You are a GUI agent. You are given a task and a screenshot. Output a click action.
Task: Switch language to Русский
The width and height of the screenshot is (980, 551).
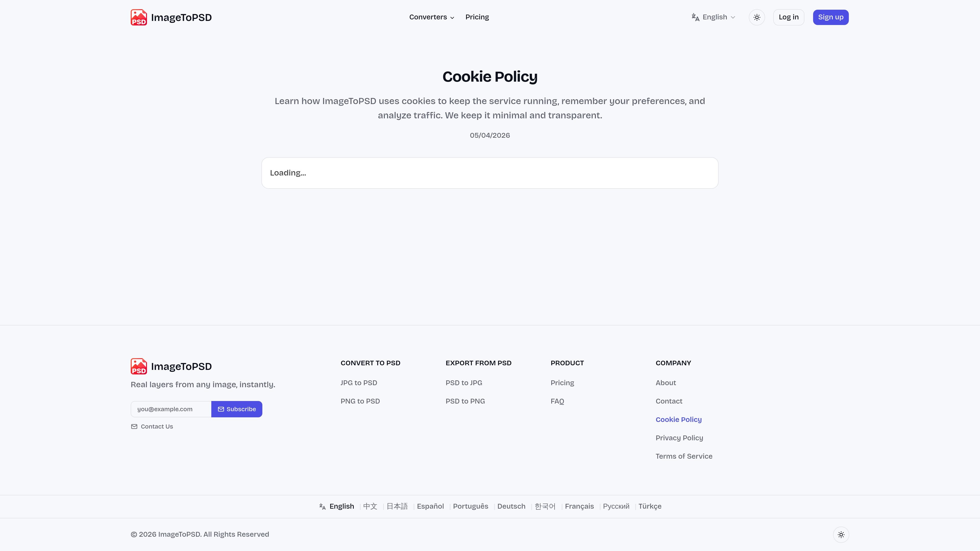click(616, 506)
